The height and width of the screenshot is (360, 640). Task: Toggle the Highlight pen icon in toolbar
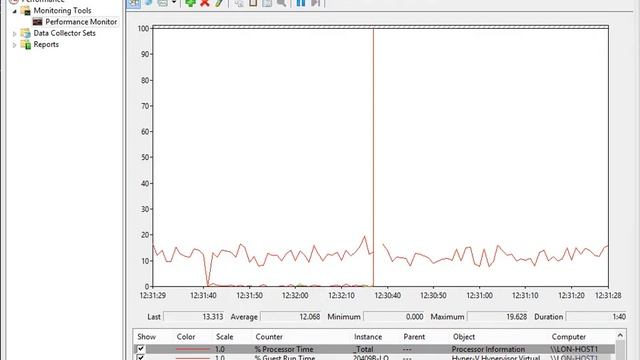coord(219,3)
